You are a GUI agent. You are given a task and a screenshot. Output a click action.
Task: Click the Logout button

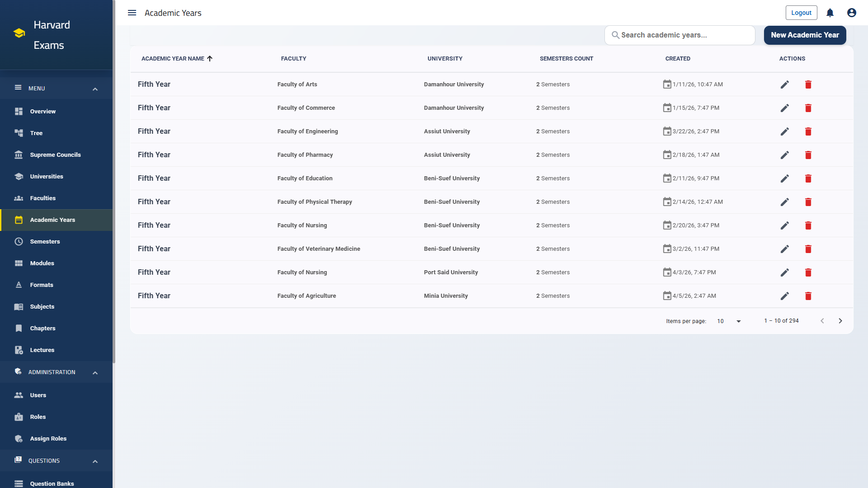click(801, 13)
